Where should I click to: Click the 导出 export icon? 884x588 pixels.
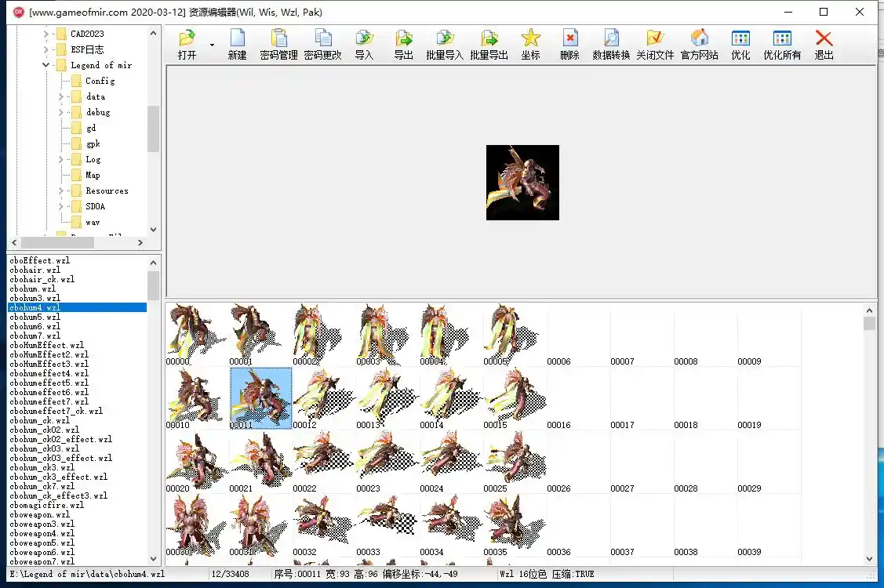404,44
